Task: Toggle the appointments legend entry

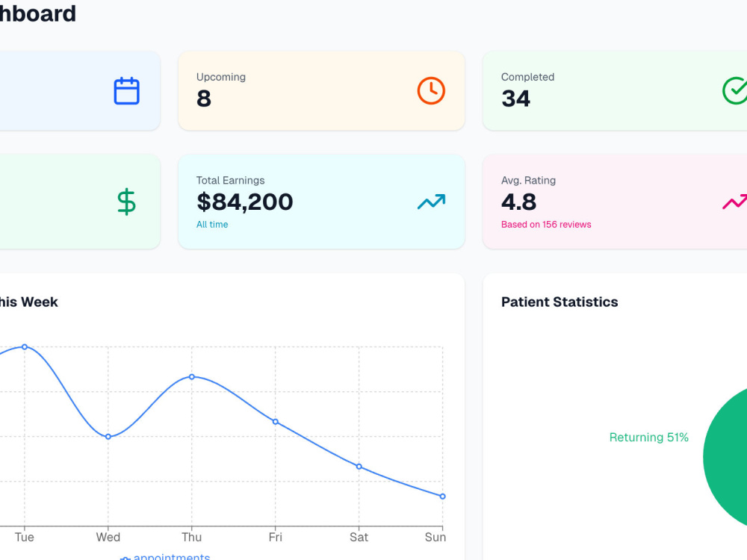Action: pos(165,556)
